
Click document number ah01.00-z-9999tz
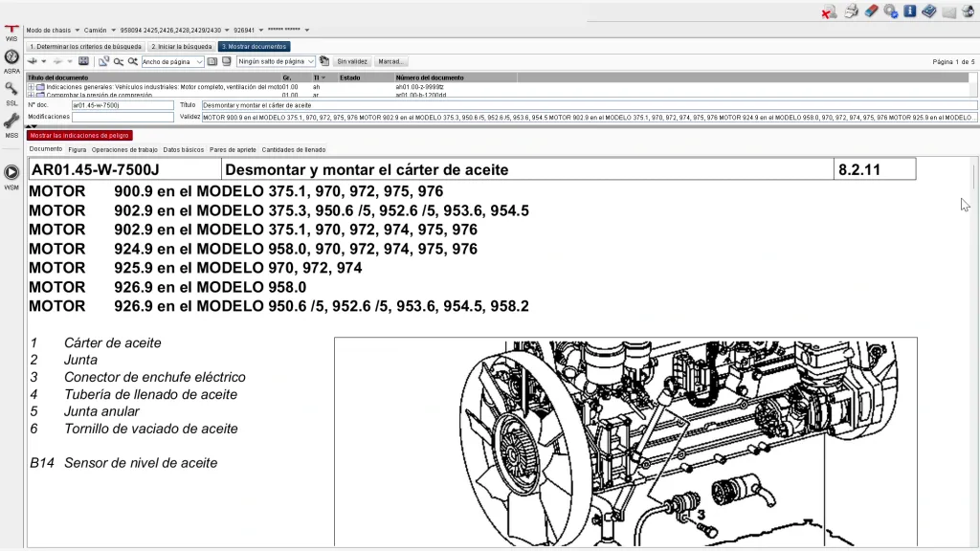419,87
